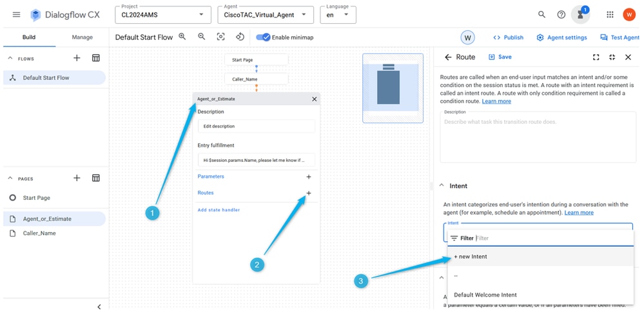The width and height of the screenshot is (644, 312).
Task: Open the Agent CiscoTAC_Virtual_Agent dropdown
Action: point(266,15)
